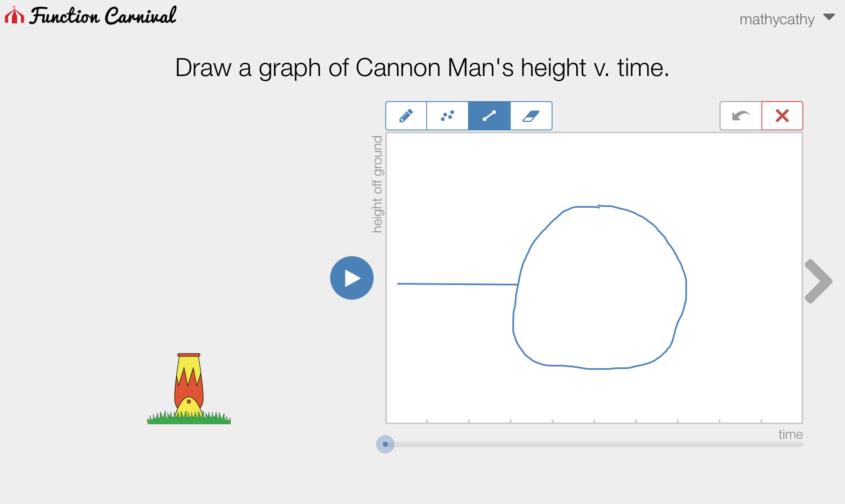Screen dimensions: 845x504
Task: Select the freehand pencil drawing tool
Action: click(x=406, y=116)
